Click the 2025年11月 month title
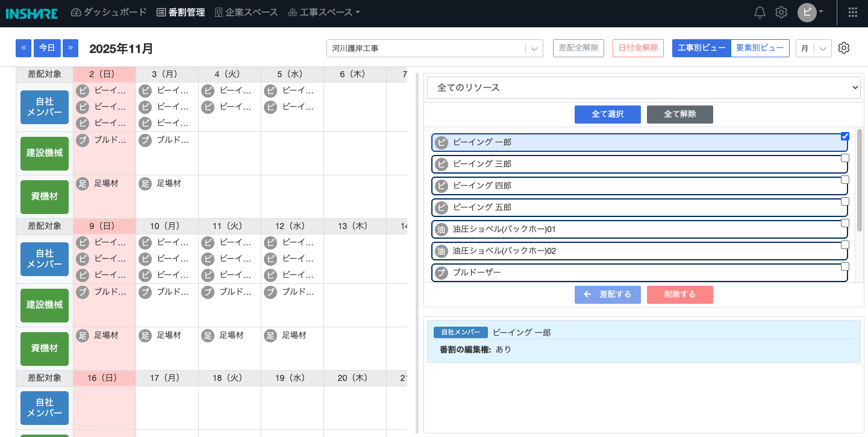The height and width of the screenshot is (437, 868). (x=121, y=49)
